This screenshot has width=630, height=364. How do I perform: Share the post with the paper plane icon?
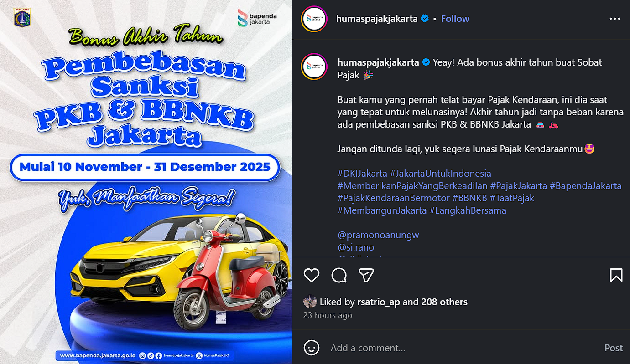coord(366,275)
